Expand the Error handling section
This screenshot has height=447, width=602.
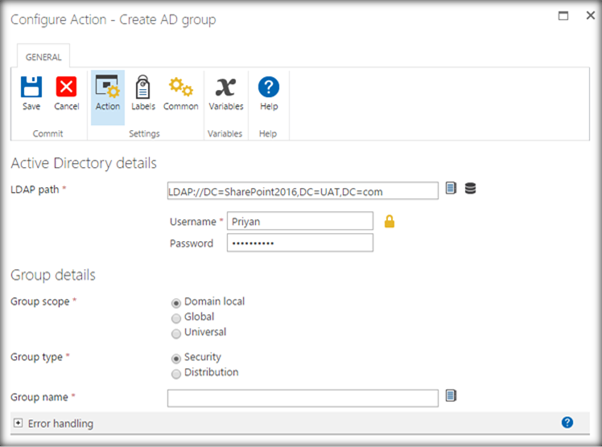pos(17,424)
